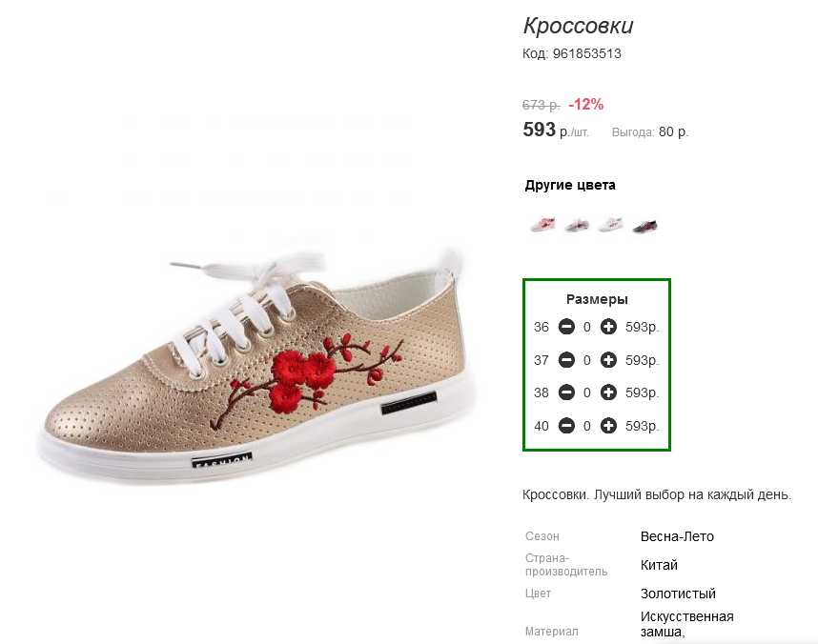Click the Кроссовки product title
The height and width of the screenshot is (644, 818).
[578, 26]
